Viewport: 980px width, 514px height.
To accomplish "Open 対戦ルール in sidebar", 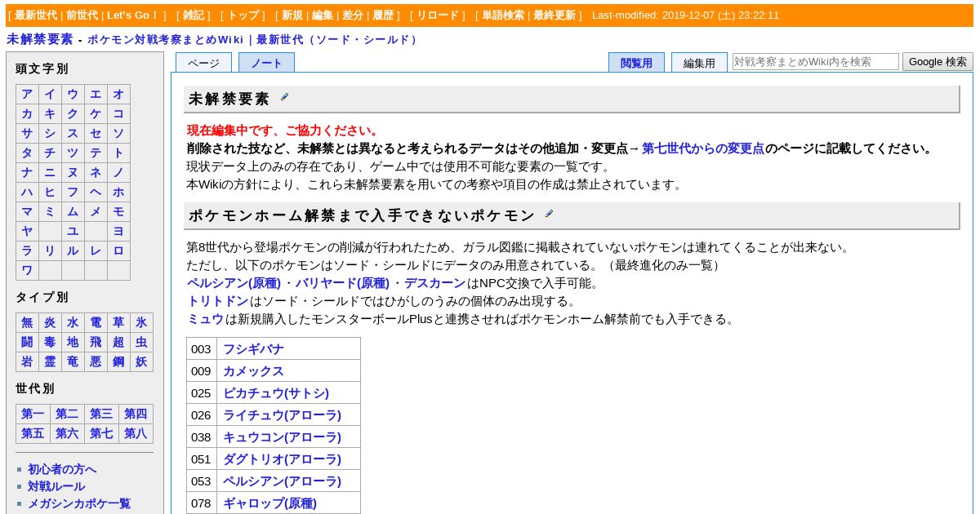I will tap(56, 486).
